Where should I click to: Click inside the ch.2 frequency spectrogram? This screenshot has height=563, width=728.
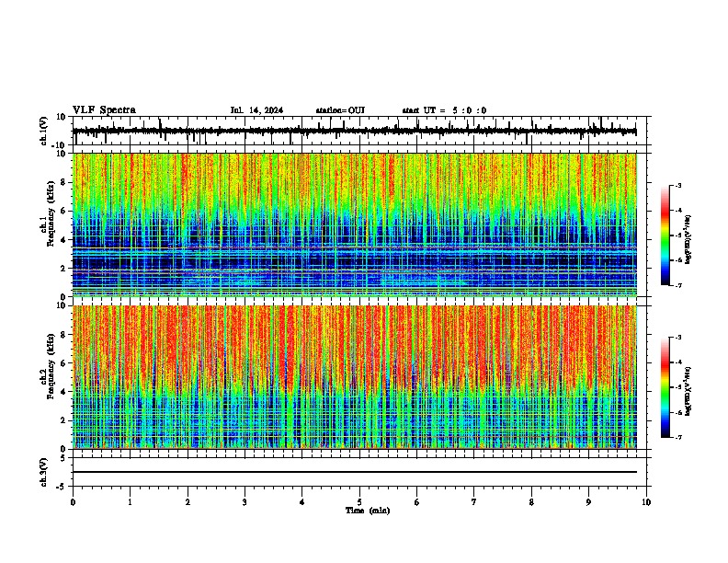click(354, 377)
